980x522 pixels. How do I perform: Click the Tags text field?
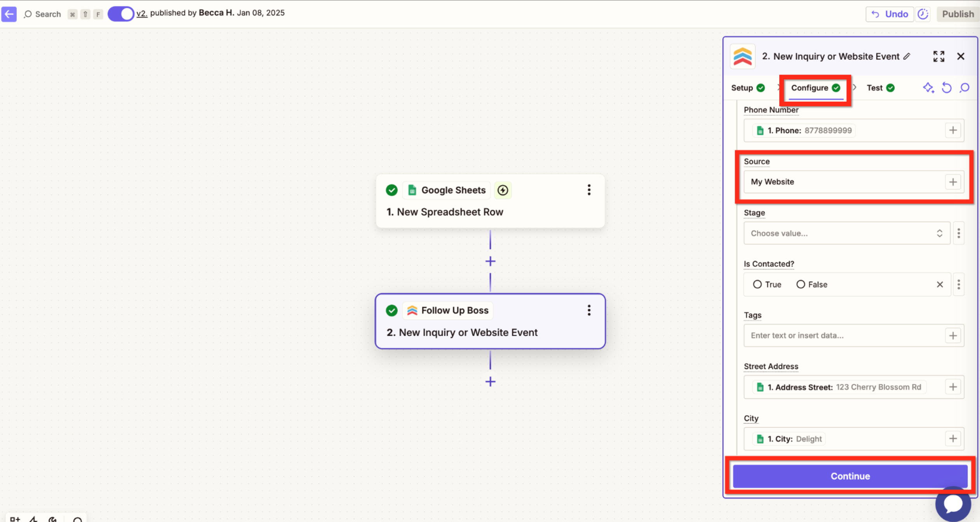pos(853,335)
